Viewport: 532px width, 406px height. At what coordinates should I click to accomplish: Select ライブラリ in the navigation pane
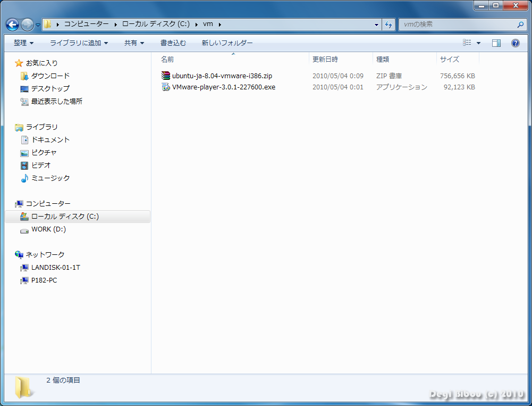(42, 127)
